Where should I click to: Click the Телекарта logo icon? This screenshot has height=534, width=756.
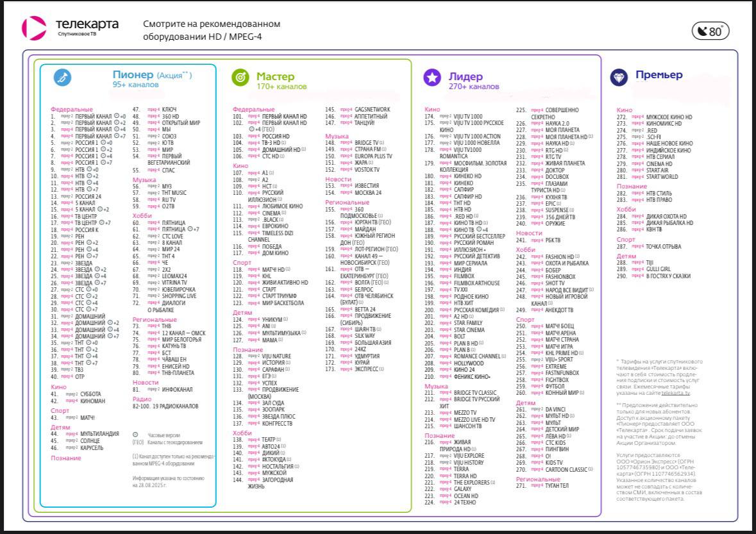(34, 28)
